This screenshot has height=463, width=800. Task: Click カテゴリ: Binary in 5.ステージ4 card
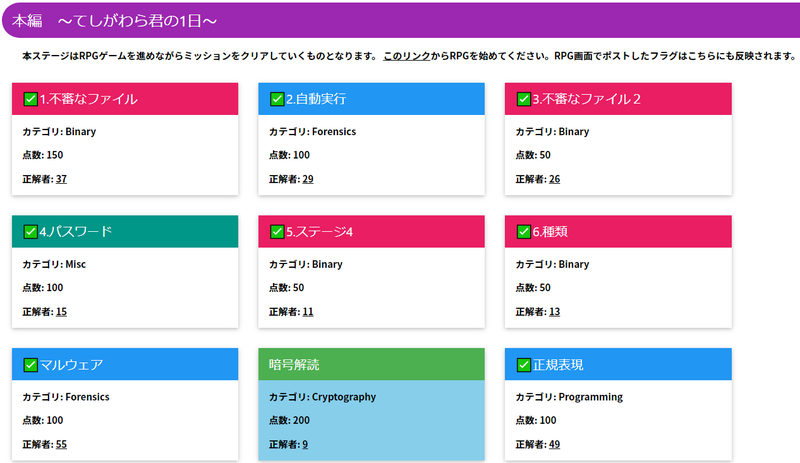click(x=306, y=264)
